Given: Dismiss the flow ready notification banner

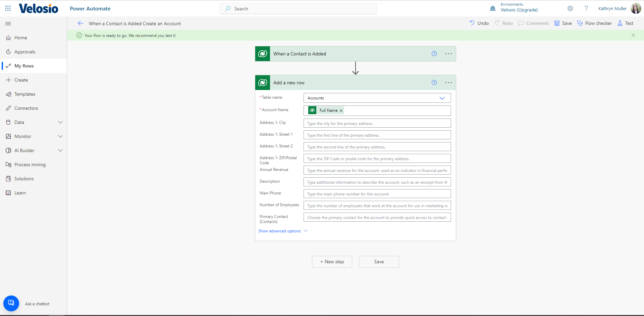Looking at the screenshot, I should (x=633, y=35).
